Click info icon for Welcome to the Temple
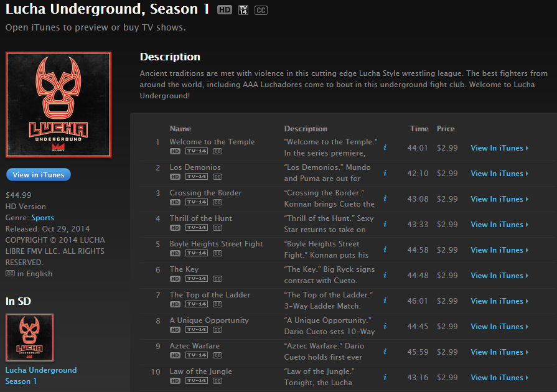The width and height of the screenshot is (557, 392). (385, 147)
